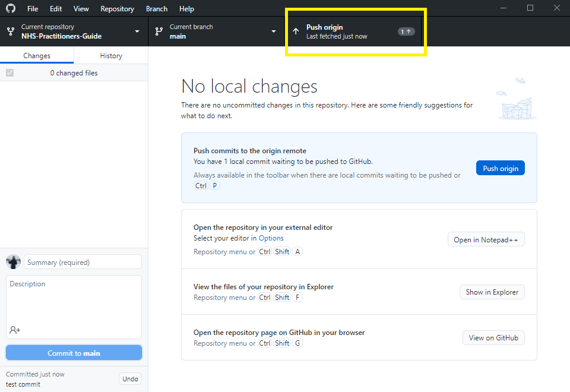Open the Branch menu
Image resolution: width=570 pixels, height=392 pixels.
pos(157,9)
